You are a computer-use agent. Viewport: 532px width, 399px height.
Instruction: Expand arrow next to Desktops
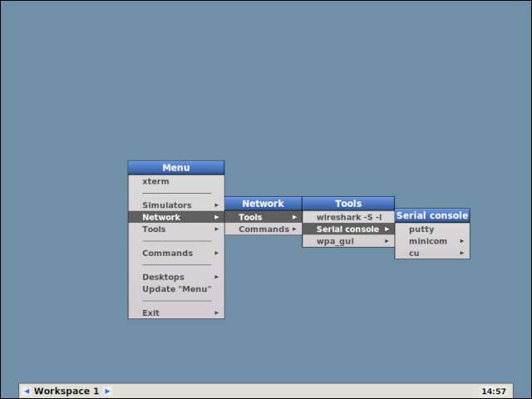coord(216,277)
